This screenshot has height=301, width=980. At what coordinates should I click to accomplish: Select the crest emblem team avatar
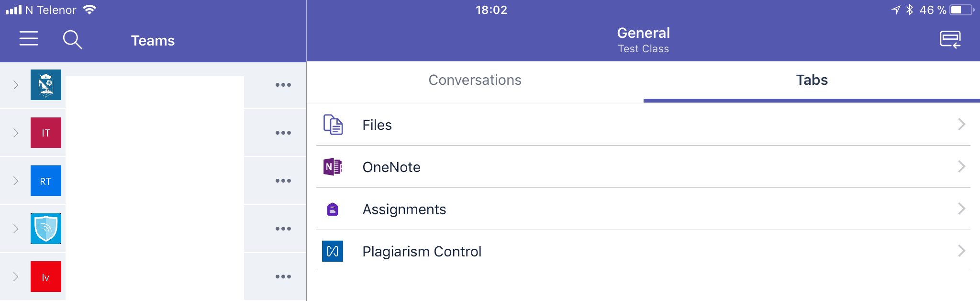46,85
